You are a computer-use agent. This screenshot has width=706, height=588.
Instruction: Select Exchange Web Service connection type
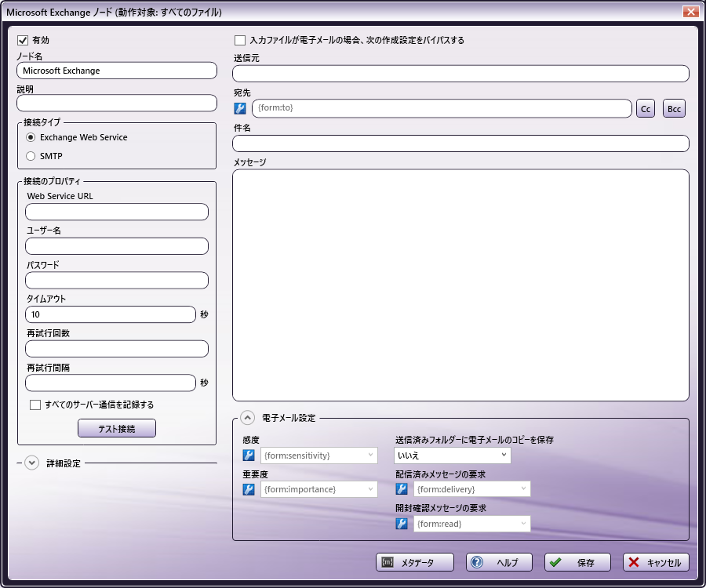click(x=31, y=137)
